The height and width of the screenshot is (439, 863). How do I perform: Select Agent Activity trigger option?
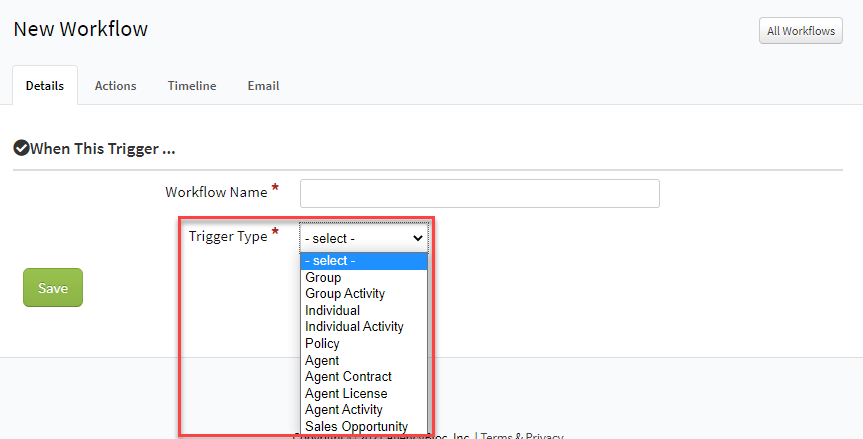[364, 410]
